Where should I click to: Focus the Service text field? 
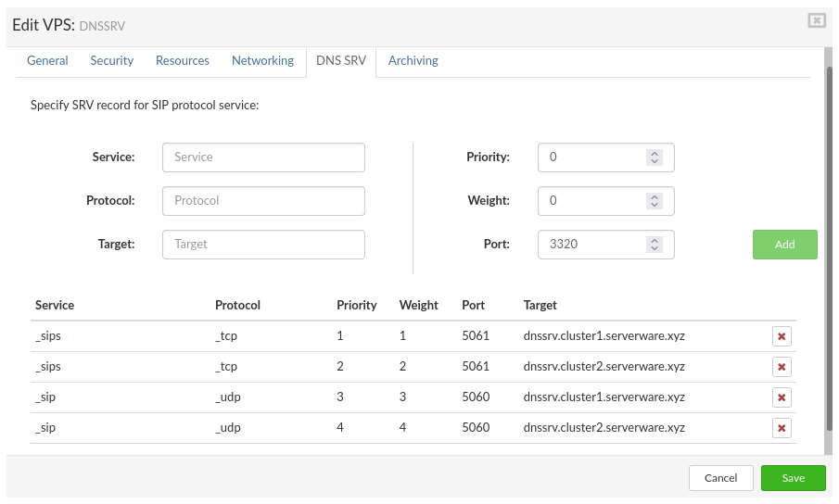tap(263, 157)
